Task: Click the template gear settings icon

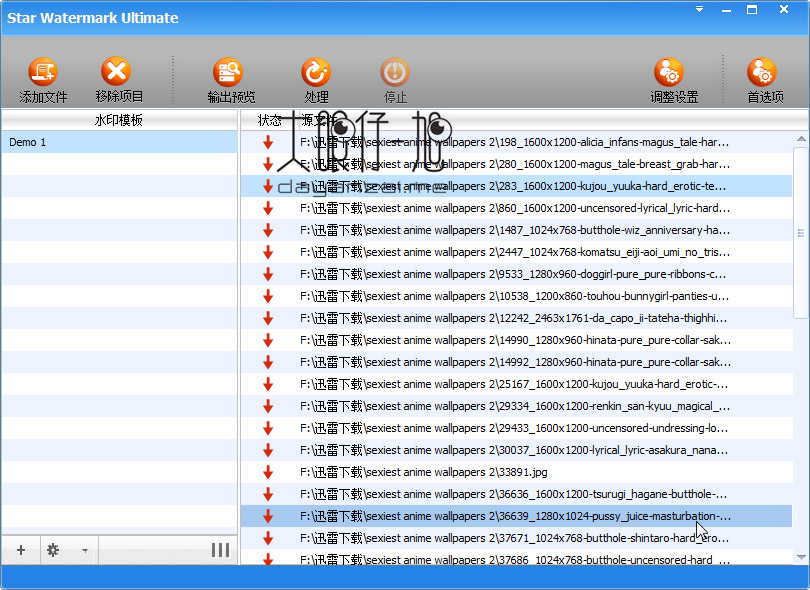Action: point(53,550)
